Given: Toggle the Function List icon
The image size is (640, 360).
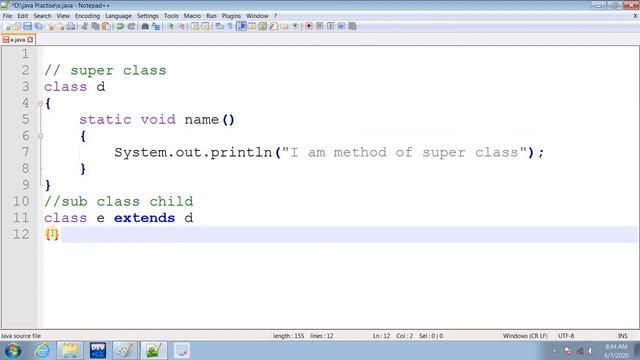Looking at the screenshot, I should [273, 27].
